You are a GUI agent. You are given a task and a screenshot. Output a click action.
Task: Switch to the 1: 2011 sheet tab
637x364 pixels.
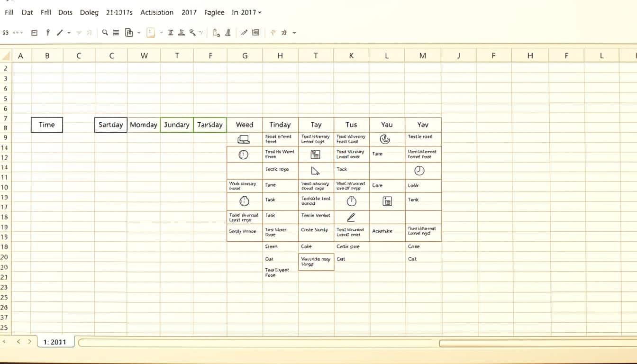point(55,342)
